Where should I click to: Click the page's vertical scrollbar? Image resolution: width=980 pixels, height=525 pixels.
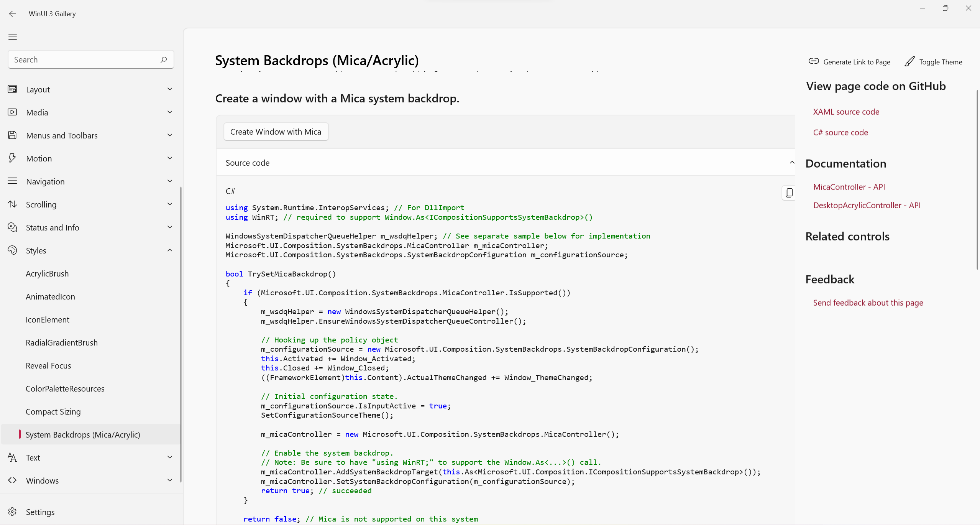977,179
